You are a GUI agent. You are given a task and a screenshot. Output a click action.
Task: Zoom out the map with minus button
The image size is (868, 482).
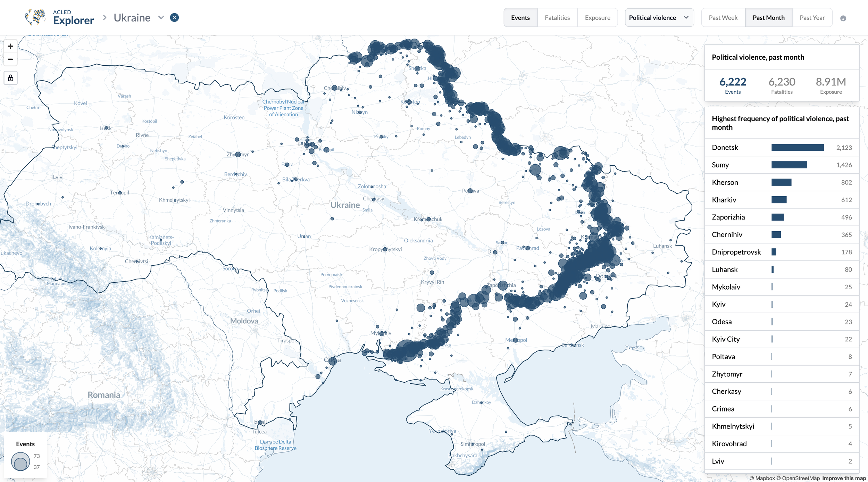point(10,59)
